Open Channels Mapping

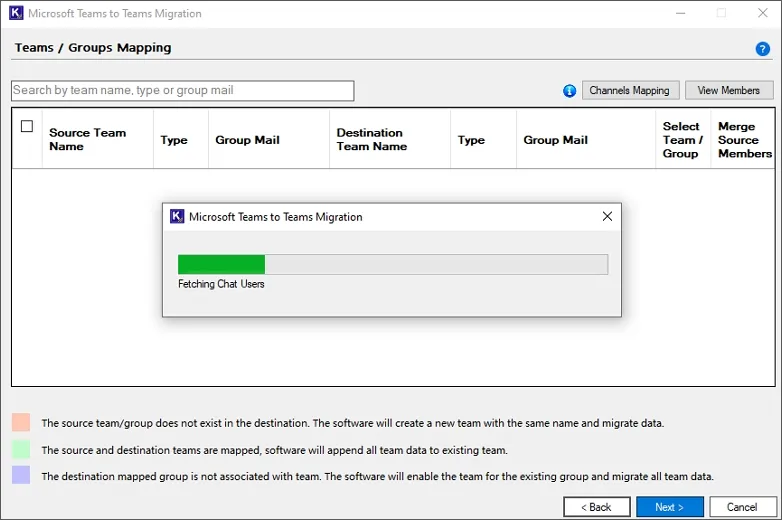pyautogui.click(x=630, y=90)
